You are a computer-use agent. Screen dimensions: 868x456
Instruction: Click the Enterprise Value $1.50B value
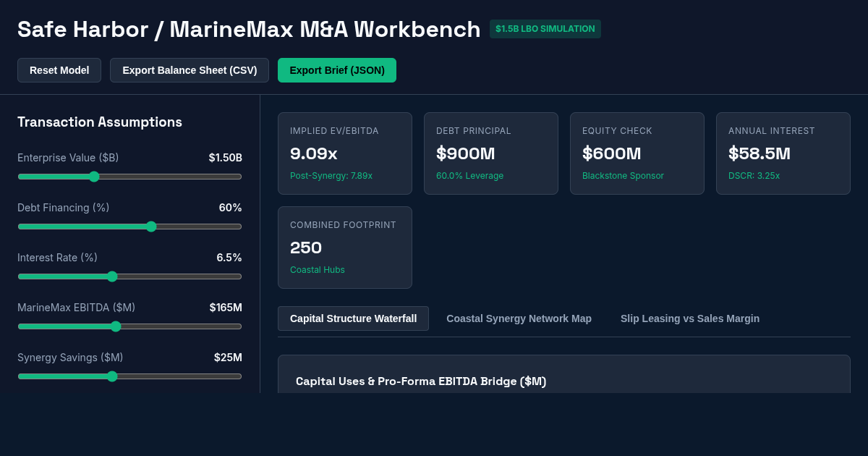pos(225,158)
